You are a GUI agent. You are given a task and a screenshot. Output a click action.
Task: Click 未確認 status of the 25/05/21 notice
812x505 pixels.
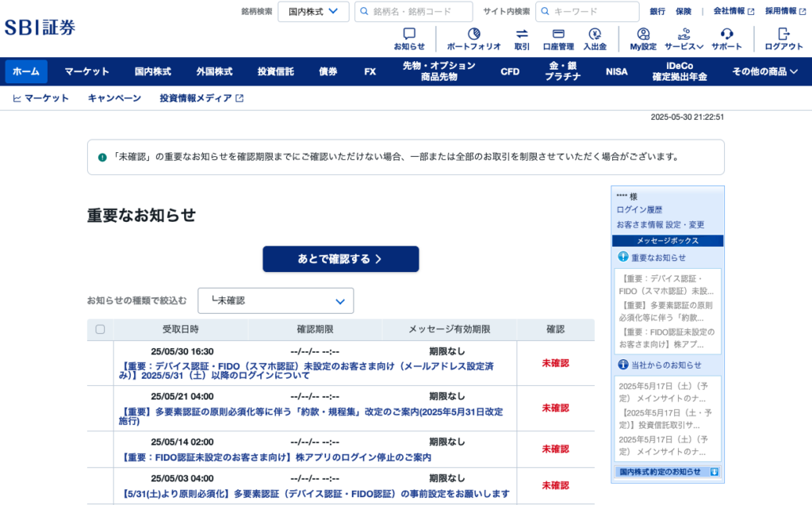555,408
